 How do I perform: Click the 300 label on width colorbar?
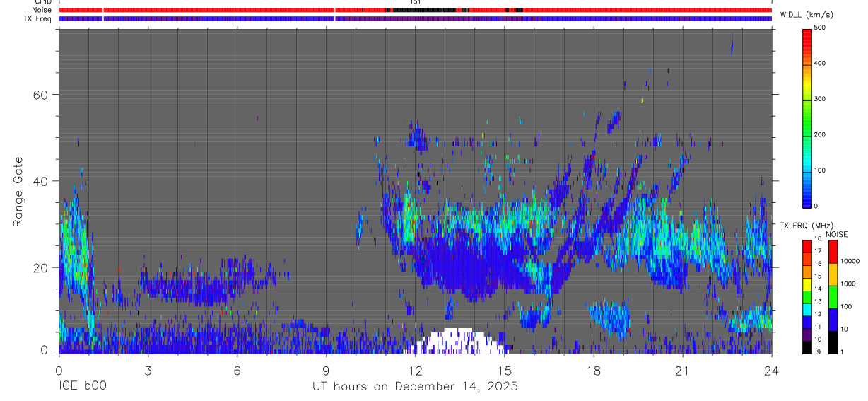pos(820,99)
